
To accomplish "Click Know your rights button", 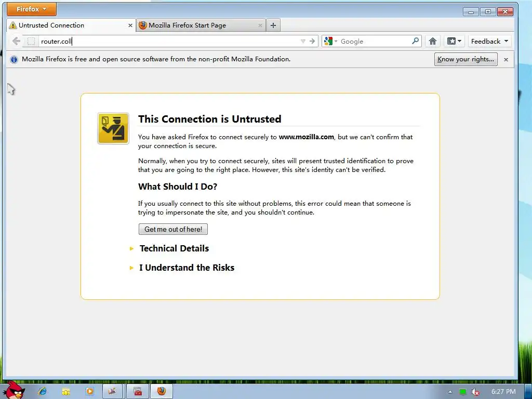I will 466,59.
